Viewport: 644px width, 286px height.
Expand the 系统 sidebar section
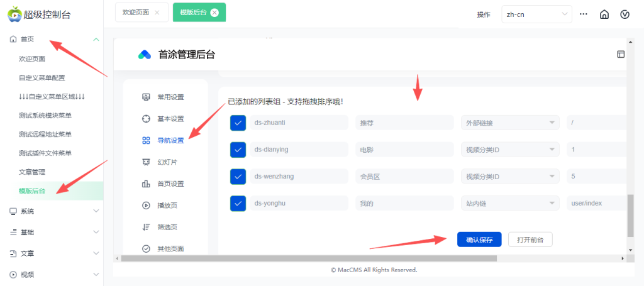click(x=96, y=211)
